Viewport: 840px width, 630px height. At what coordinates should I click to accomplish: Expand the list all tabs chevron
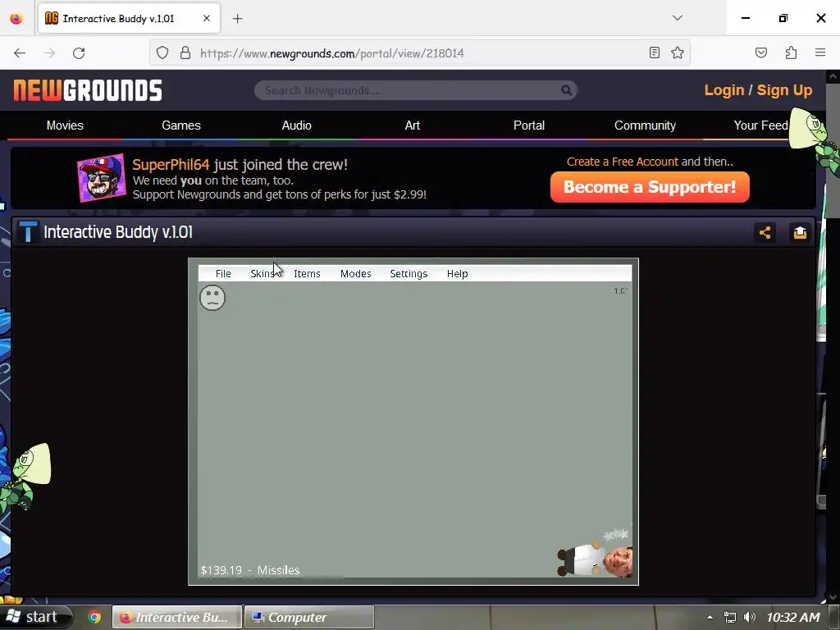(x=677, y=18)
